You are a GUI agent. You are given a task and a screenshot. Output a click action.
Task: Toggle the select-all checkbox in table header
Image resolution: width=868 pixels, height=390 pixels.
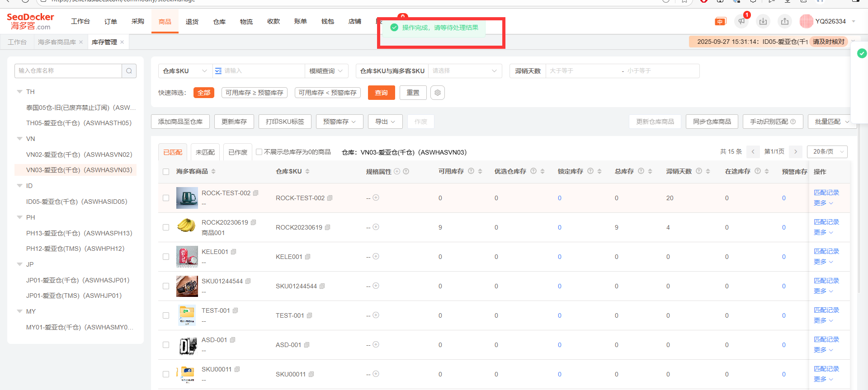pos(166,172)
